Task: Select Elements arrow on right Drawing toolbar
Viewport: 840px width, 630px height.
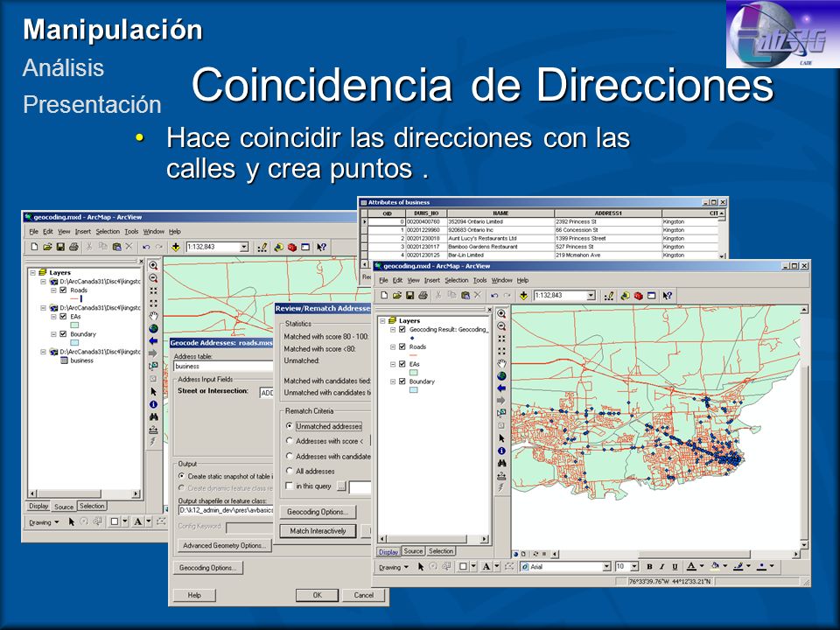Action: pyautogui.click(x=421, y=567)
